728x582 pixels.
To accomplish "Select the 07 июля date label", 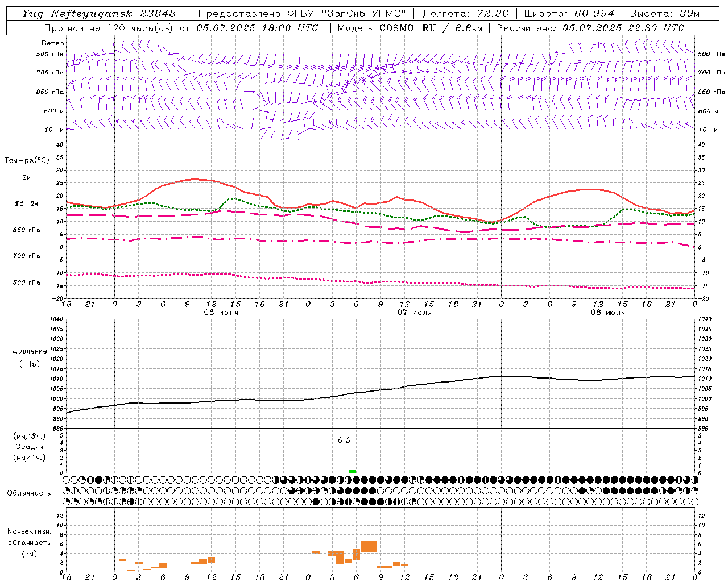I will pos(415,313).
